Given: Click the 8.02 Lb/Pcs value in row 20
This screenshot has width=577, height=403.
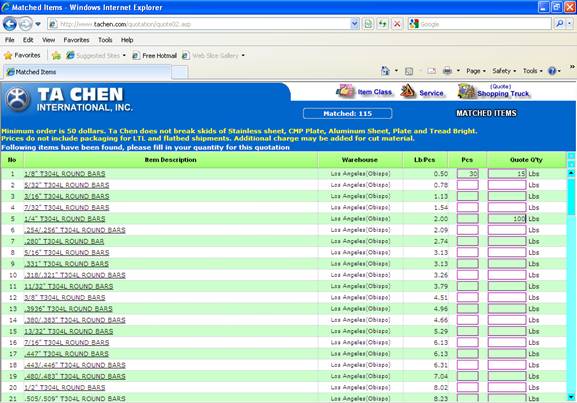Looking at the screenshot, I should pyautogui.click(x=440, y=388).
